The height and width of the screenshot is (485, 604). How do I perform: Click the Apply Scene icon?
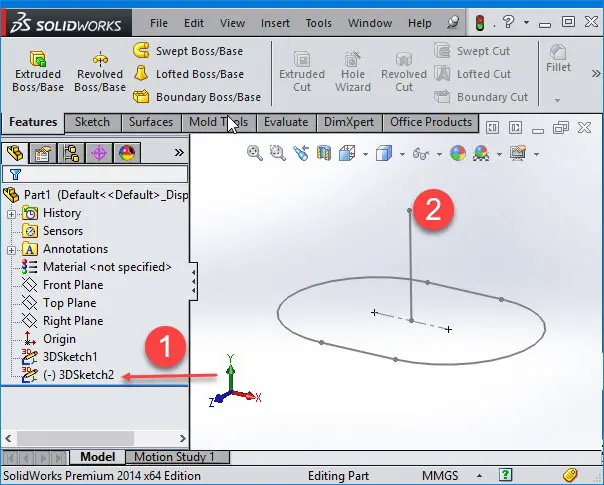tap(481, 153)
